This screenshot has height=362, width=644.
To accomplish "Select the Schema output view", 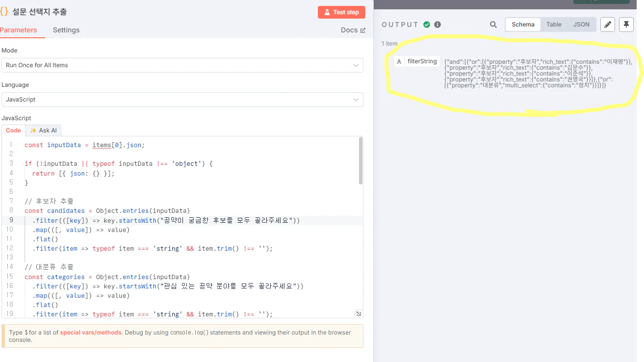I will (x=522, y=24).
